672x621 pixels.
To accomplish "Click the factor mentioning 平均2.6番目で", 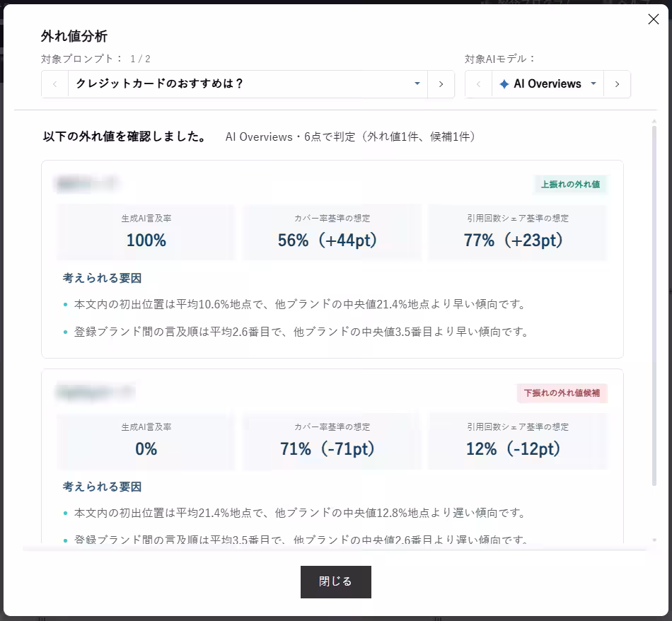I will point(302,332).
